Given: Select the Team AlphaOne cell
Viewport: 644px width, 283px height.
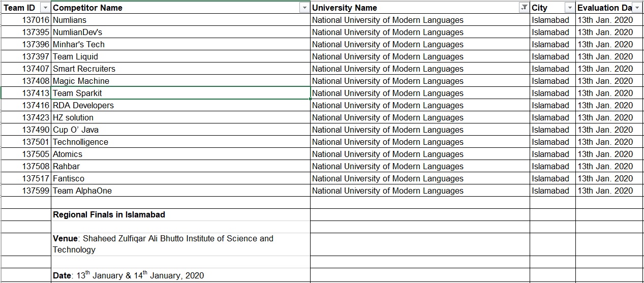Looking at the screenshot, I should [x=181, y=191].
